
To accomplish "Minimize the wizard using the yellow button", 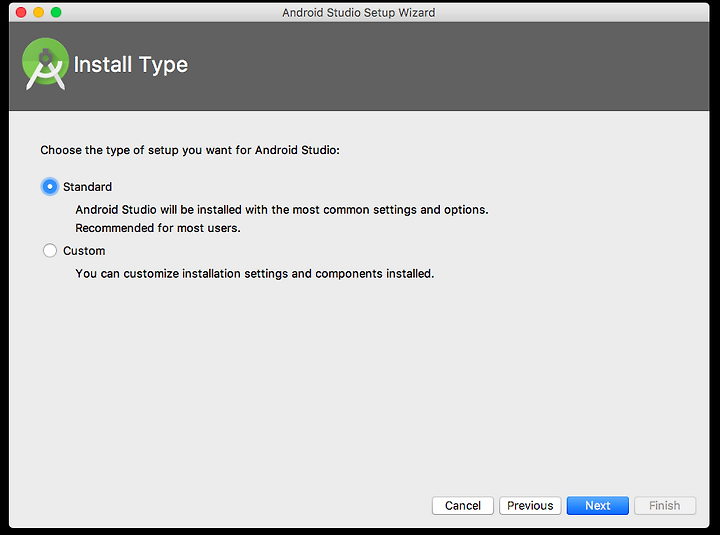I will [39, 12].
